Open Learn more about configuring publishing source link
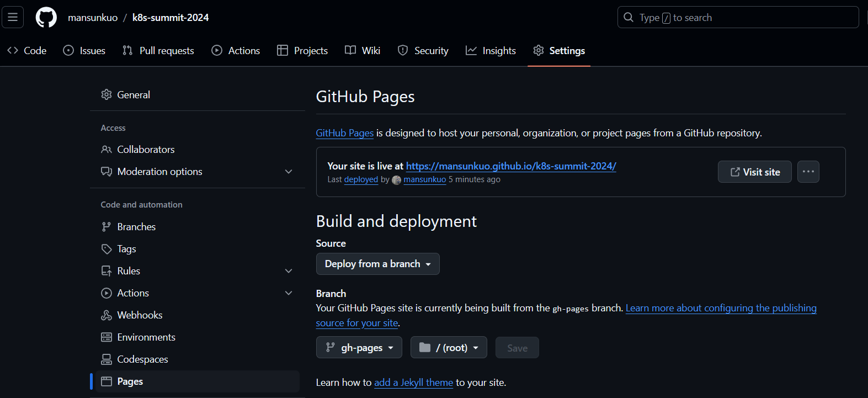Screen dimensions: 868x398 pos(721,308)
